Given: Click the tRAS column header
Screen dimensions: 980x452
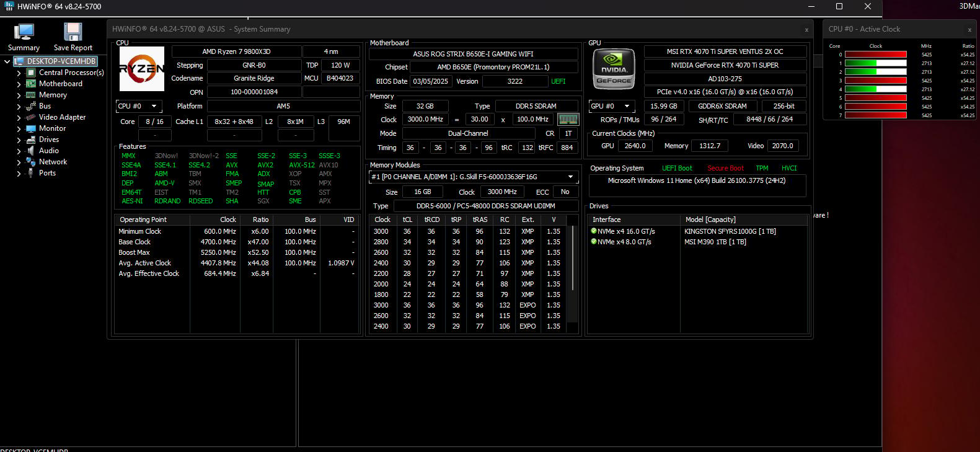Looking at the screenshot, I should click(480, 219).
